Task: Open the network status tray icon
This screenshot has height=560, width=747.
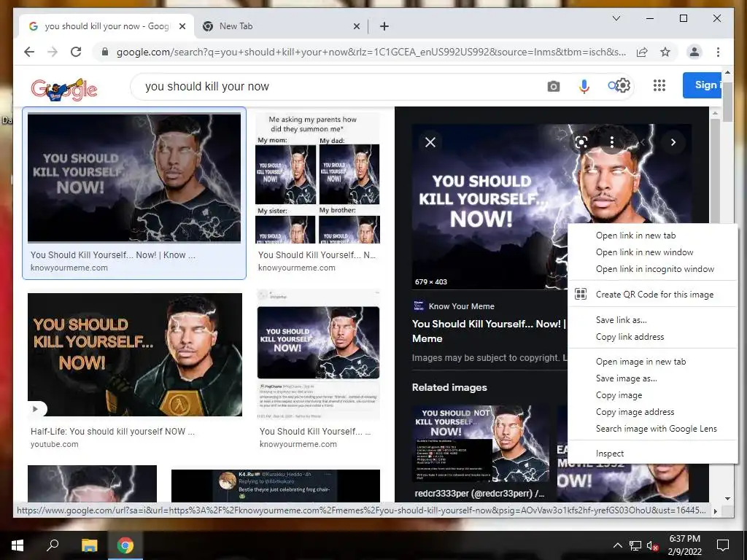Action: tap(635, 545)
